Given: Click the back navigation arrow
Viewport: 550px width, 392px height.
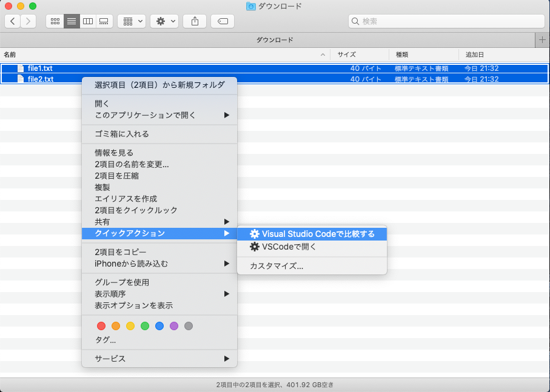Looking at the screenshot, I should tap(12, 21).
